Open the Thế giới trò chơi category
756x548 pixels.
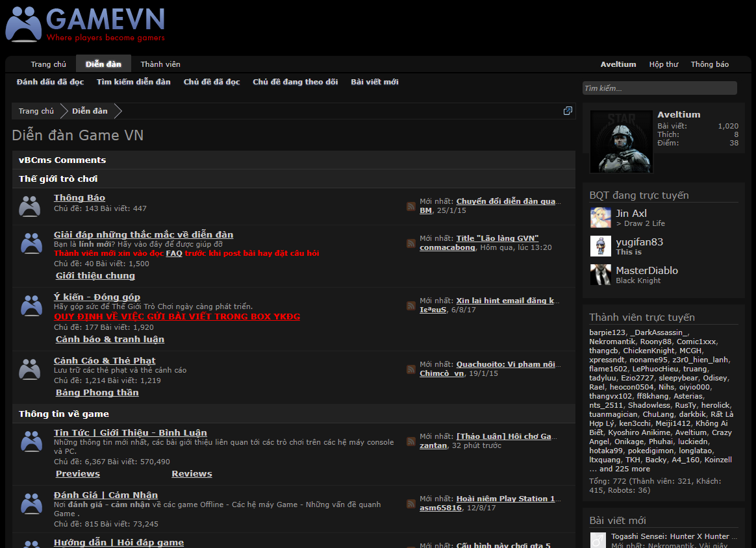[x=58, y=179]
